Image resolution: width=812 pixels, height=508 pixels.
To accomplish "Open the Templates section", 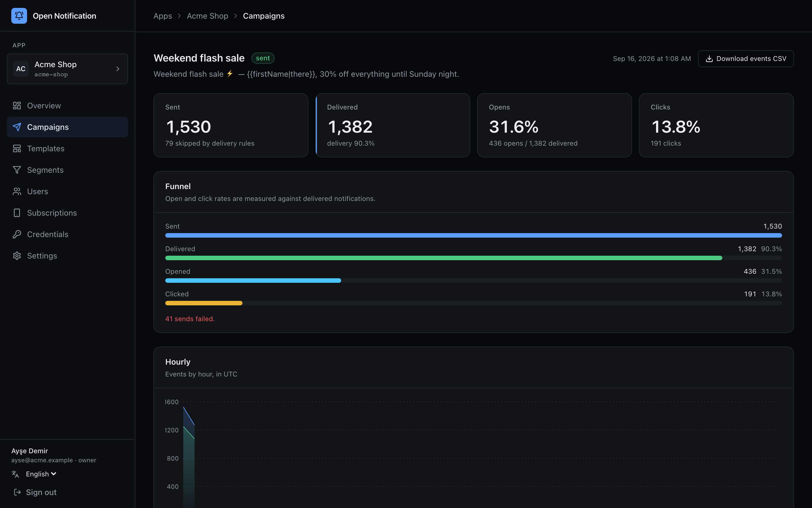I will [67, 148].
